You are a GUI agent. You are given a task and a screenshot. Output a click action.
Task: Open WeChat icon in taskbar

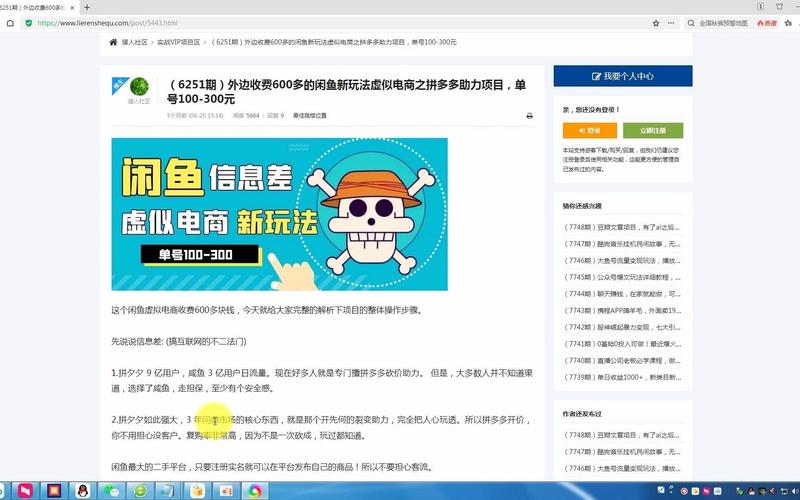pyautogui.click(x=111, y=491)
